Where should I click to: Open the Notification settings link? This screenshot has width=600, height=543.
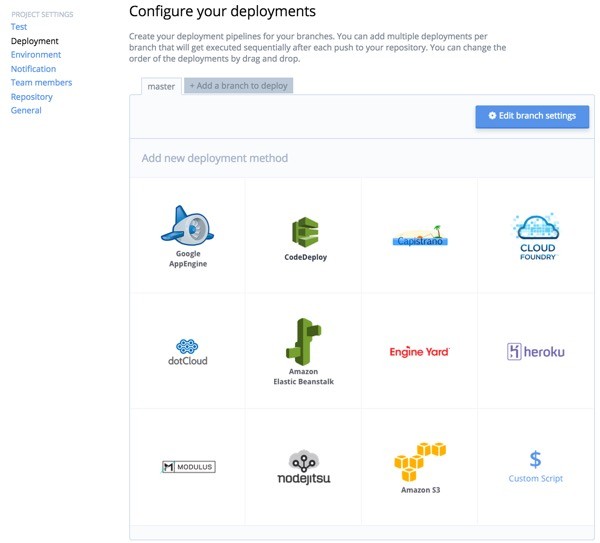(x=33, y=69)
